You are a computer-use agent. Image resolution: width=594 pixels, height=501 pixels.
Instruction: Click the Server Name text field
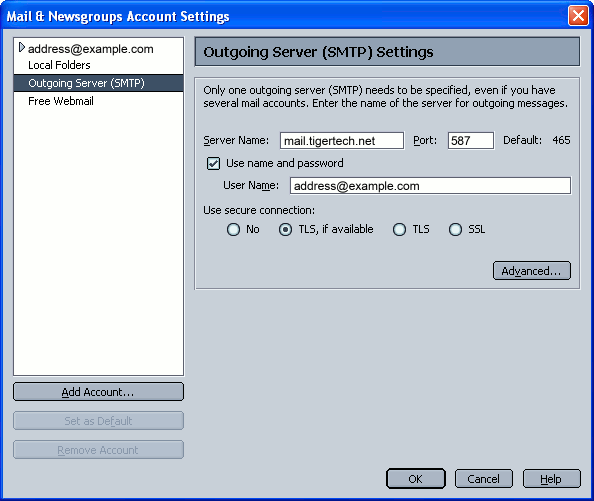[342, 141]
